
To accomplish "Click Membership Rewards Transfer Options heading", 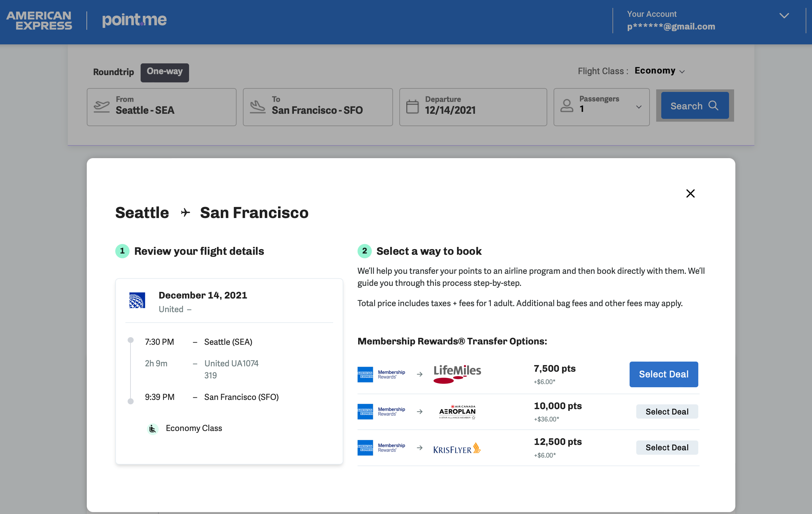I will [452, 341].
